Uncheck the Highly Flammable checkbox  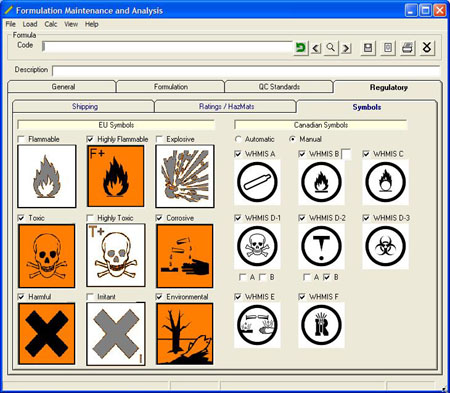pos(90,139)
